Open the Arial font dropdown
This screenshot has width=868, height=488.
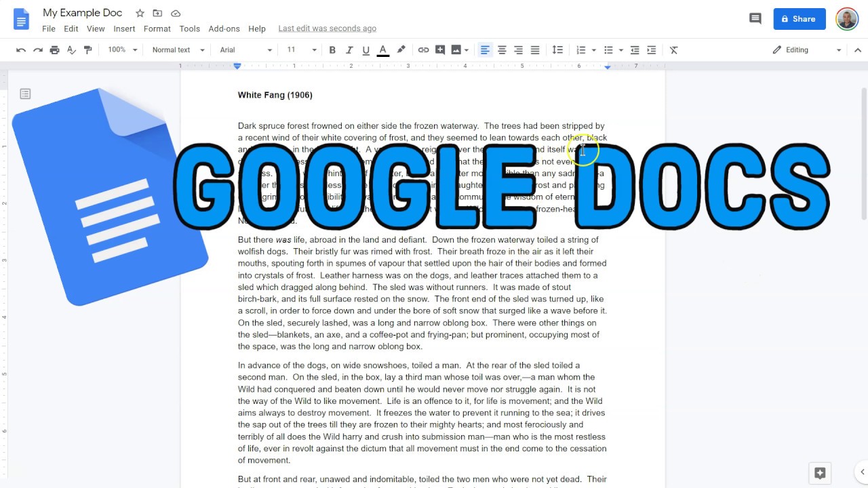[x=245, y=50]
